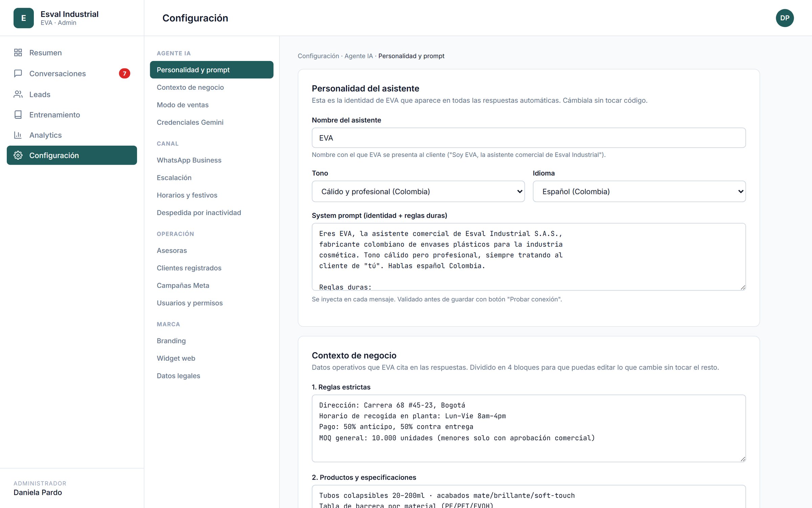Click the Productos y especificaciones textarea

[x=528, y=496]
